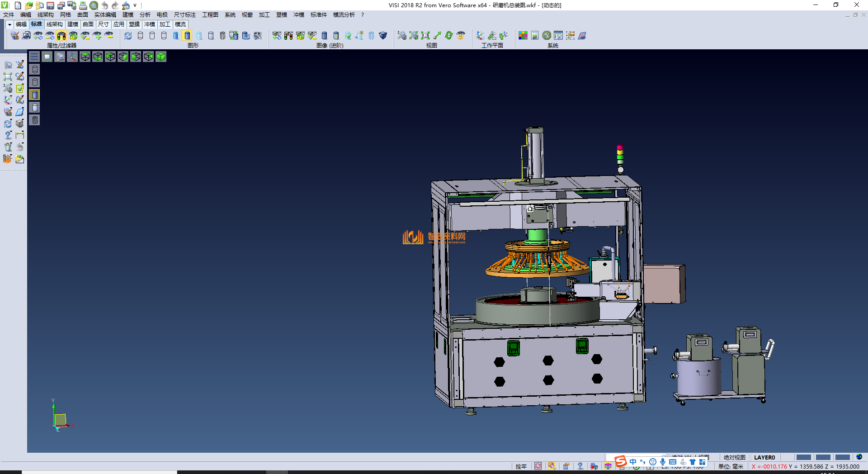This screenshot has width=868, height=474.
Task: Click the Print icon in quick access bar
Action: [83, 5]
